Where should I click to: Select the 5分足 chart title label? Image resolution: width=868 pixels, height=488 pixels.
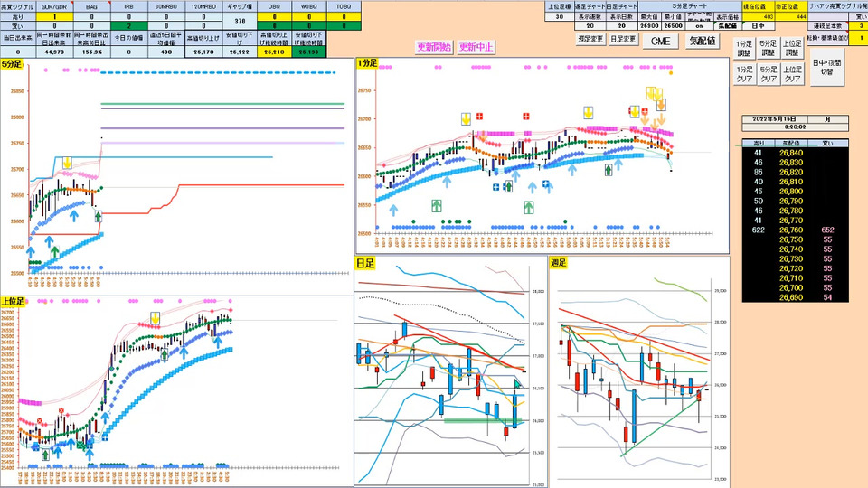11,64
